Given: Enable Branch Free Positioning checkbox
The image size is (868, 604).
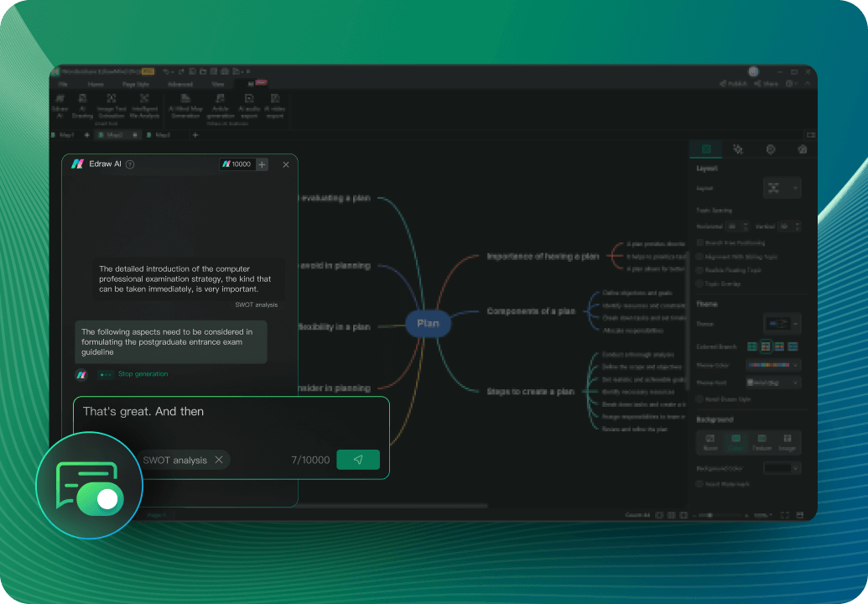Looking at the screenshot, I should pyautogui.click(x=700, y=242).
